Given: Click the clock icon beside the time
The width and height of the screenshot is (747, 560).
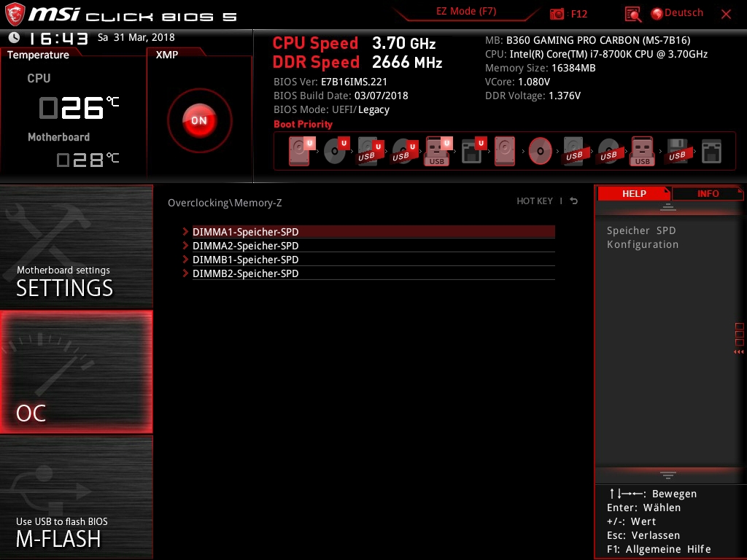Looking at the screenshot, I should [15, 37].
